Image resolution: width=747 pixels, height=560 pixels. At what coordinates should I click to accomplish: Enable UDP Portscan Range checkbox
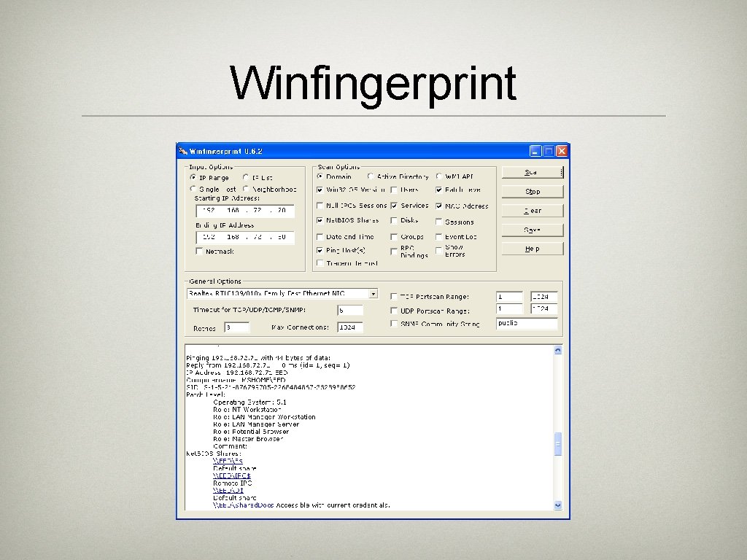394,311
